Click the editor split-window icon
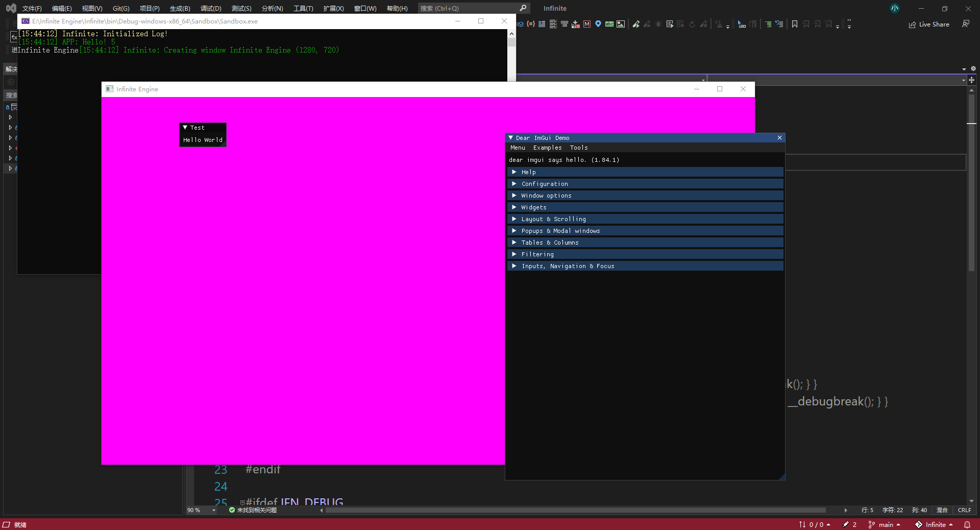980x530 pixels. [972, 80]
